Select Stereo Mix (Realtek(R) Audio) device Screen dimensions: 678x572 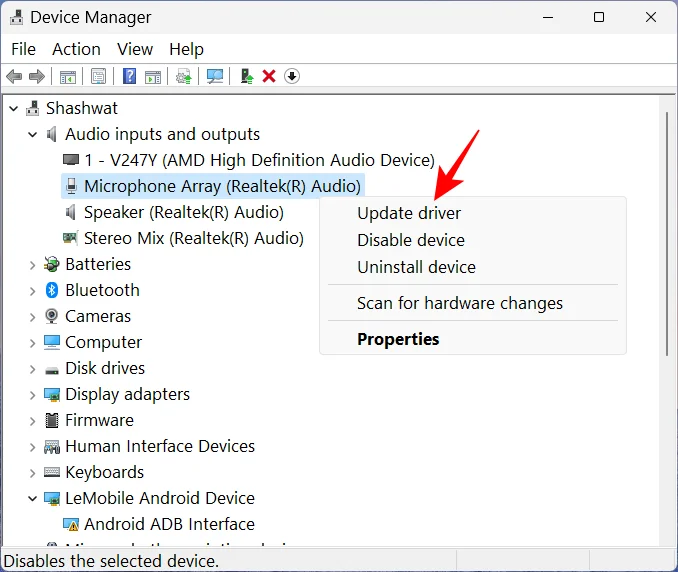click(x=194, y=238)
